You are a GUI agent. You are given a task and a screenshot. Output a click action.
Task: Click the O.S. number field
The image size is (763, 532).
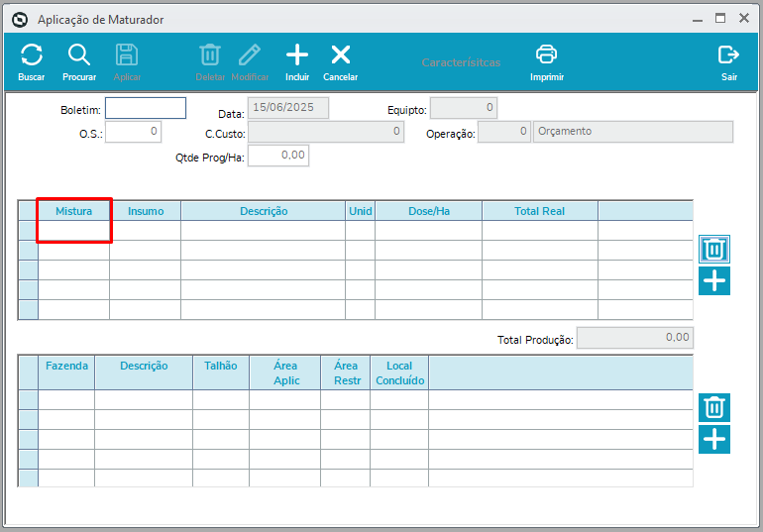134,132
